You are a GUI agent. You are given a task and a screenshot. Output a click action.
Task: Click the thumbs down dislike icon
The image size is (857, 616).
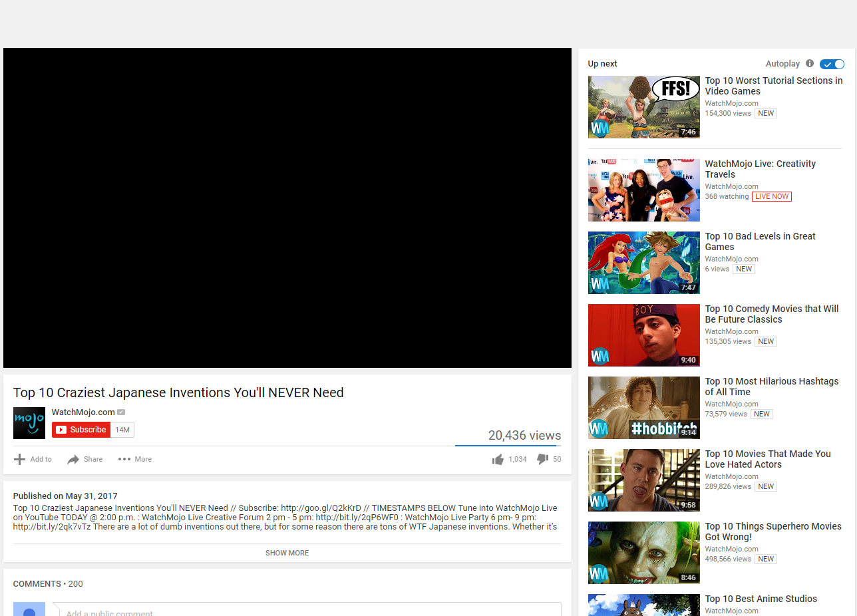tap(542, 459)
